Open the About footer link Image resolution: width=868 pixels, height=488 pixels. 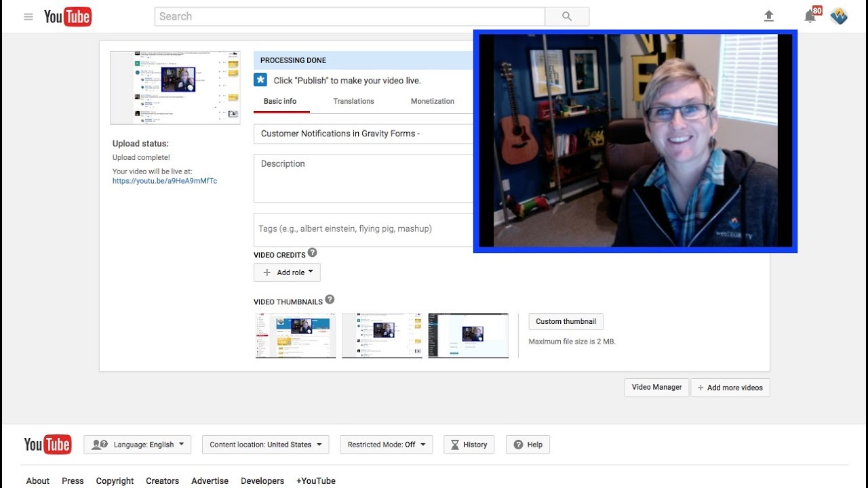(38, 481)
